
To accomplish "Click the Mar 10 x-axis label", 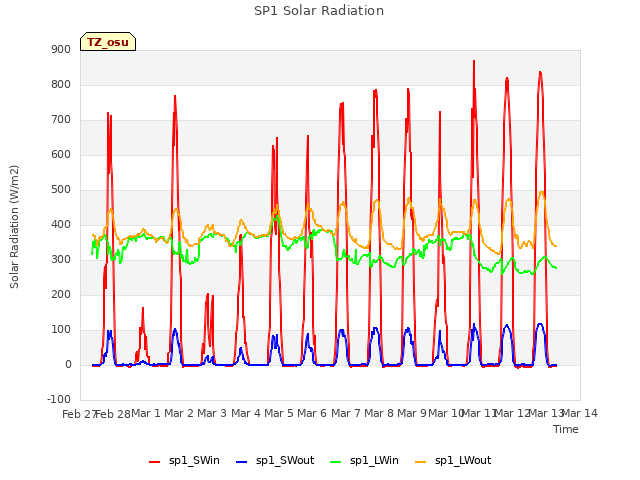I will click(x=446, y=413).
